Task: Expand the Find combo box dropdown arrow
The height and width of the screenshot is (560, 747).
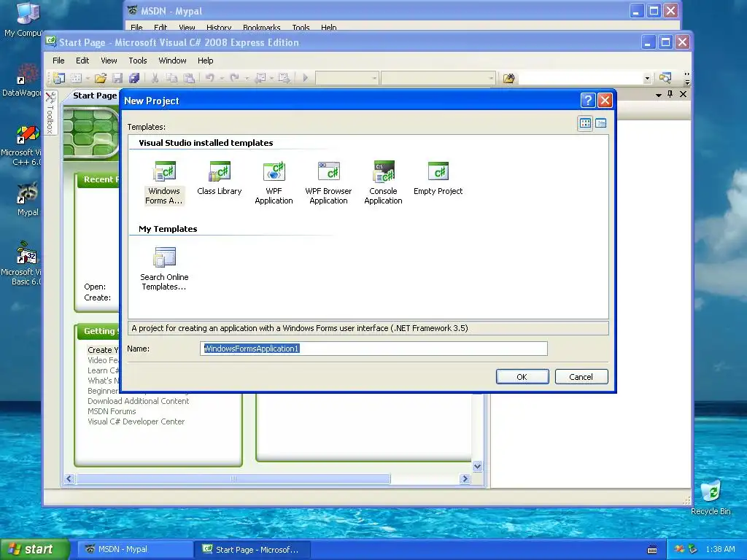Action: tap(647, 78)
